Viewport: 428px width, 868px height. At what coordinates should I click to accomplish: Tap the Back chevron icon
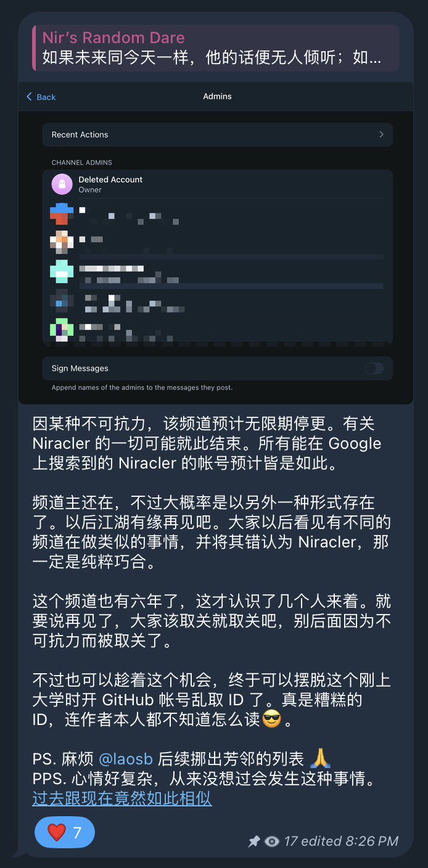[x=29, y=97]
